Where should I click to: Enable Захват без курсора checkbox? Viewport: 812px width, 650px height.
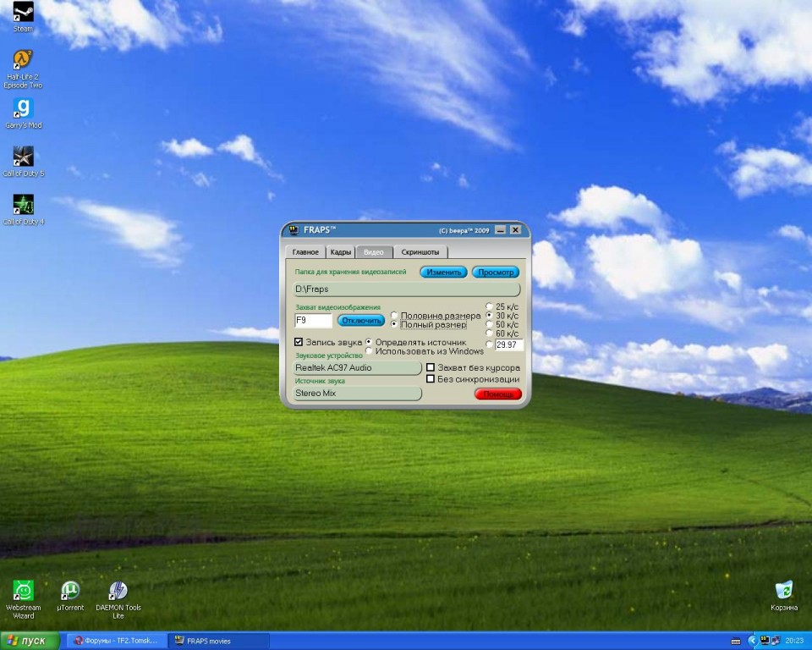(431, 368)
